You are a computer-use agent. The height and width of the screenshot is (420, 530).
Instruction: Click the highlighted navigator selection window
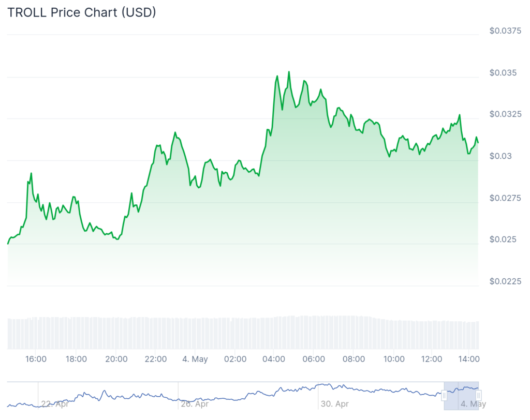point(461,395)
